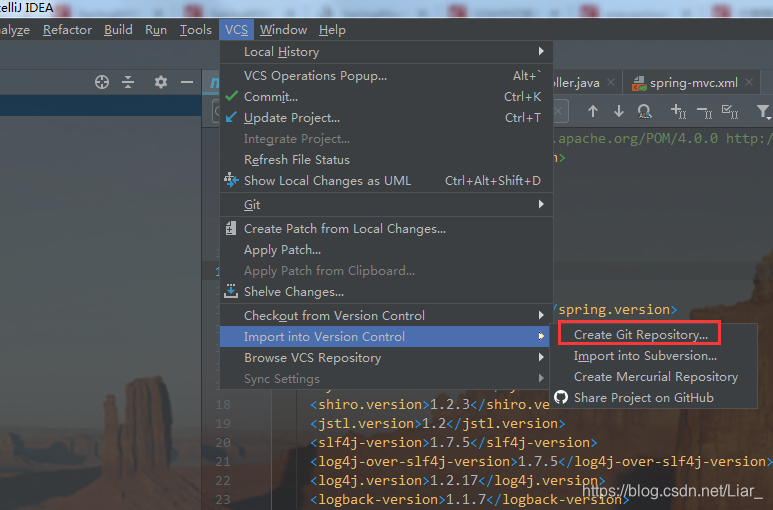773x510 pixels.
Task: Choose Create Patch from Local Changes
Action: pyautogui.click(x=386, y=229)
